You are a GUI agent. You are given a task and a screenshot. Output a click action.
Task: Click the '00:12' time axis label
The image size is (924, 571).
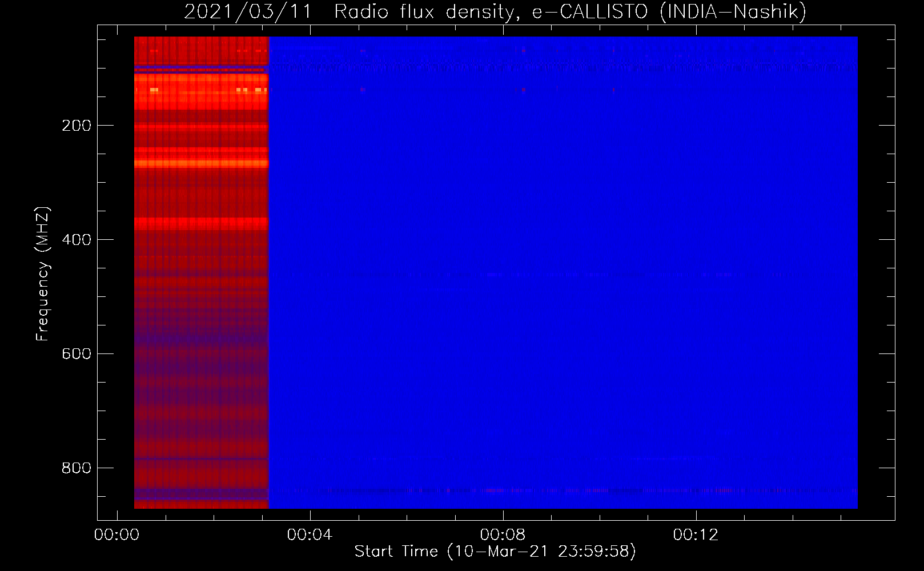(696, 535)
